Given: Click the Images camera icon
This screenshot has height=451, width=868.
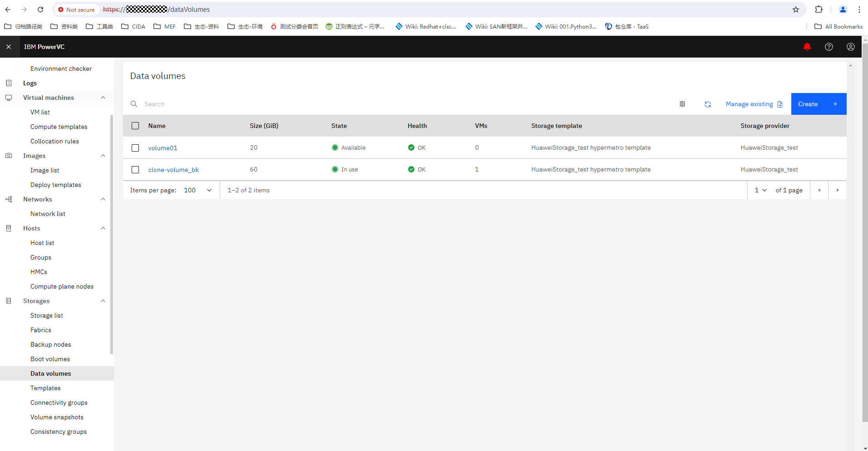Looking at the screenshot, I should coord(9,156).
